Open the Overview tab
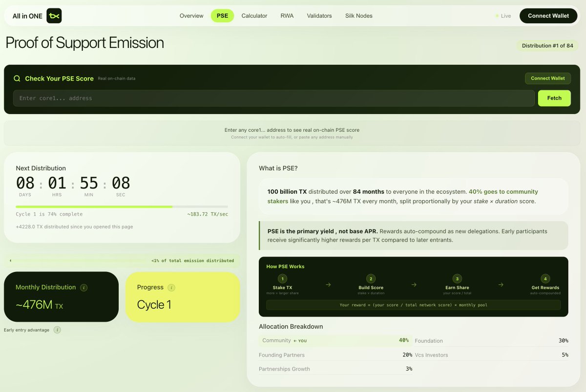This screenshot has width=586, height=392. pos(191,16)
